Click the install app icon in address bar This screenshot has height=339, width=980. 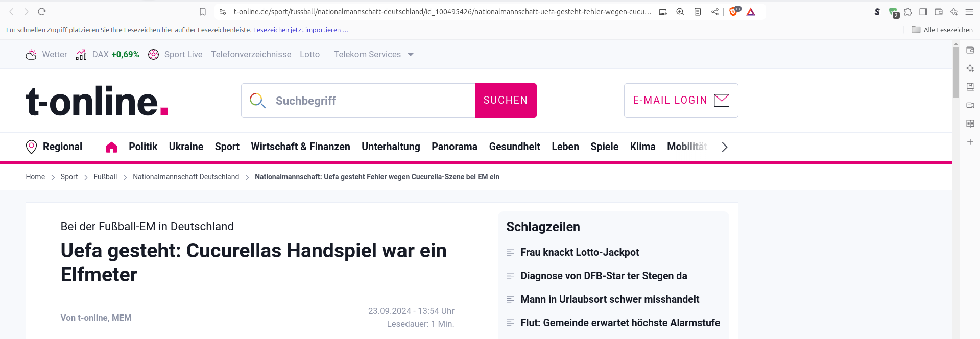point(663,12)
